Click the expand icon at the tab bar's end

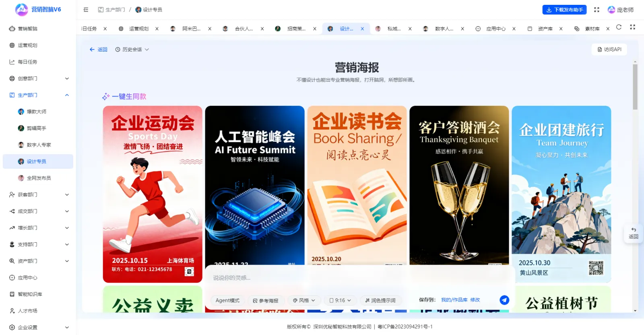tap(632, 27)
